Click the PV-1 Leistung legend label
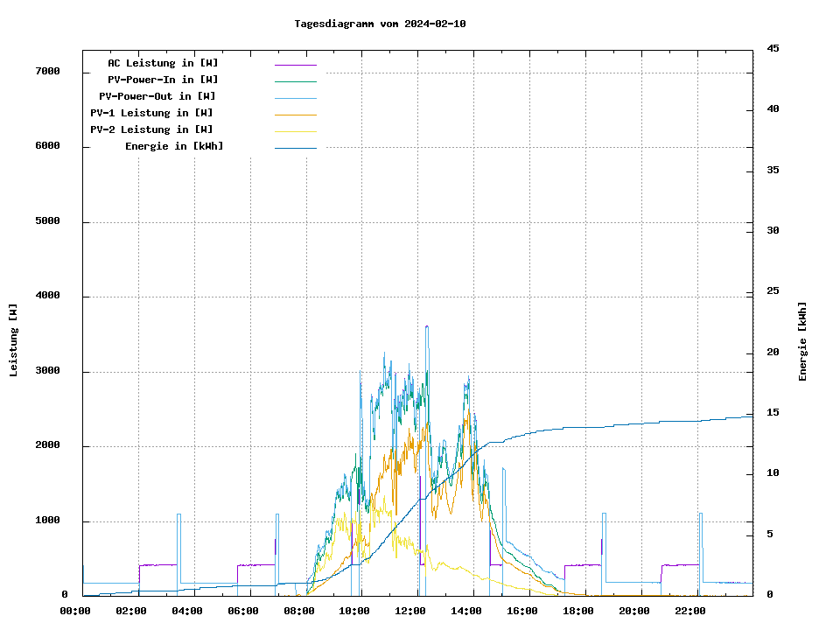This screenshot has height=630, width=840. tap(151, 113)
